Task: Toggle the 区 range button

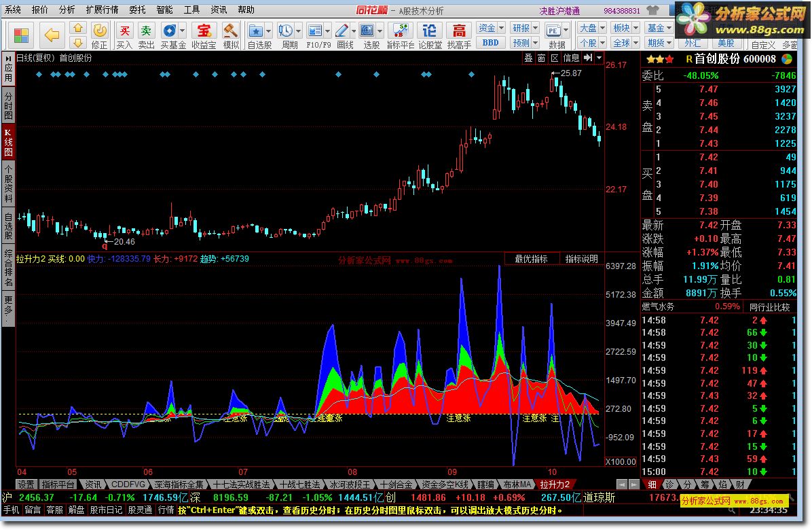Action: tap(555, 58)
